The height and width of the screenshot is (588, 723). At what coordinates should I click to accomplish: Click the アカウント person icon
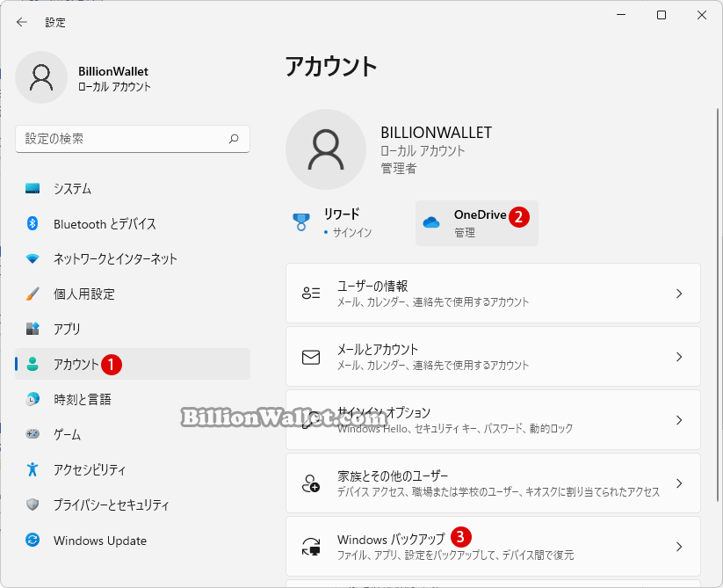33,364
